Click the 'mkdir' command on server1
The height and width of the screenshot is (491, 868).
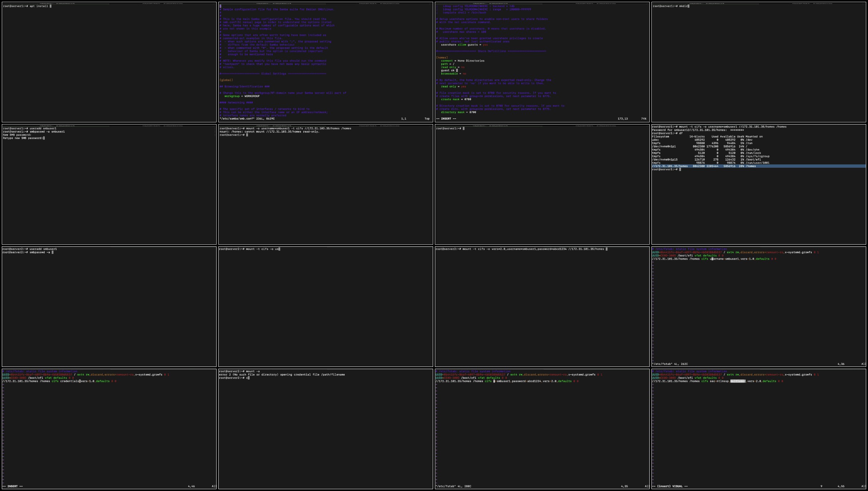click(x=683, y=6)
